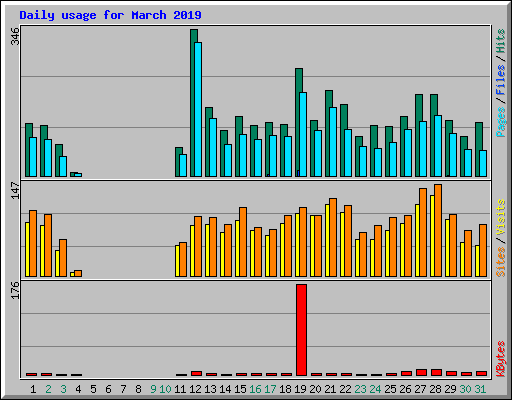Click the cyan Files bar for day 28
This screenshot has height=400, width=512.
[438, 146]
